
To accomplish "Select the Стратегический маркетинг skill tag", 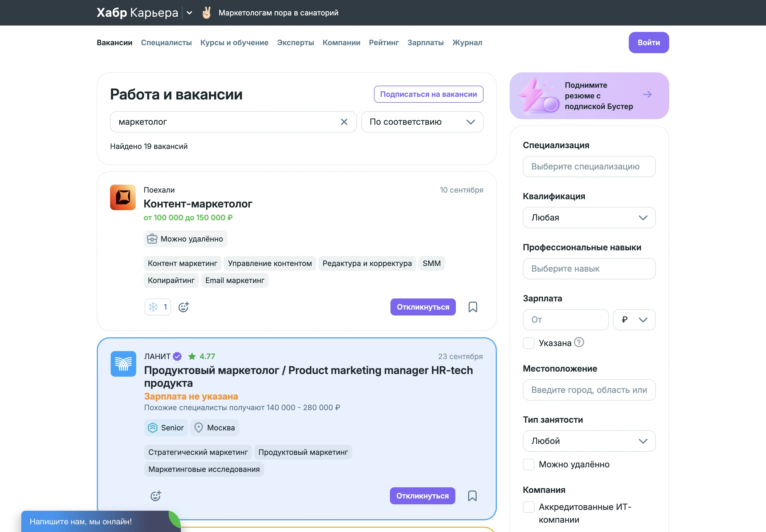I will point(198,452).
